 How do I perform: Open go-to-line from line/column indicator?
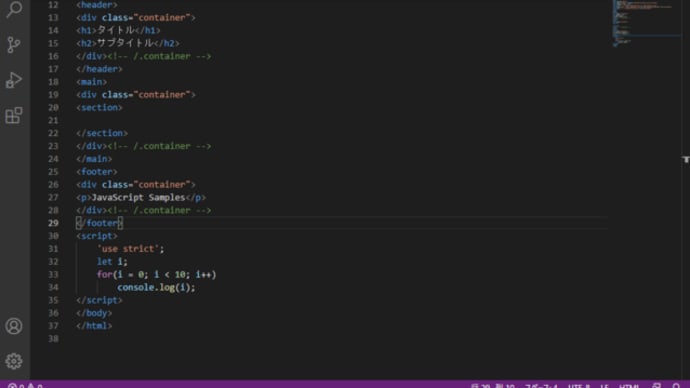coord(492,385)
